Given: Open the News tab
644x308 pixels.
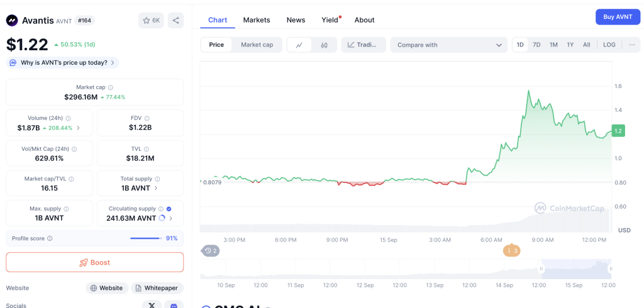Looking at the screenshot, I should coord(296,19).
